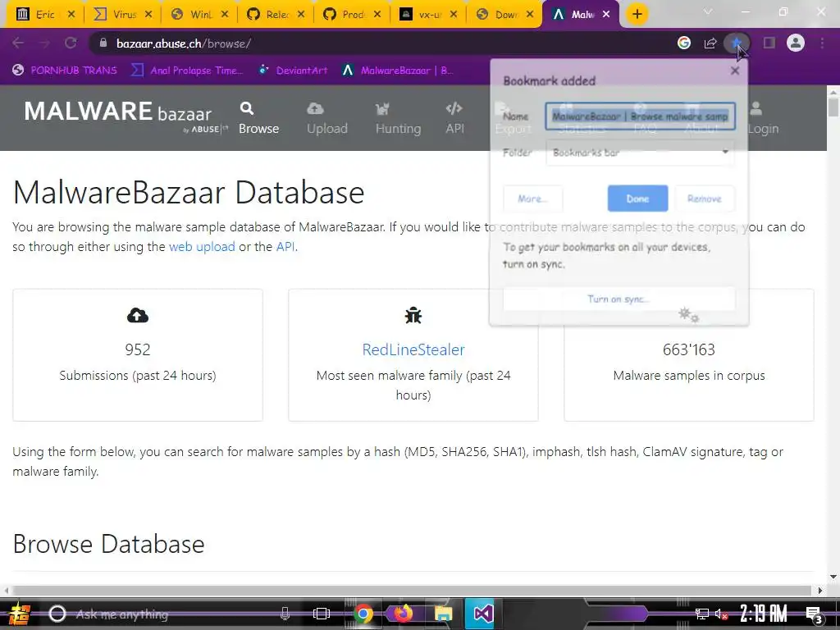Click the MALWARE bazaar logo
This screenshot has width=840, height=630.
pyautogui.click(x=126, y=116)
